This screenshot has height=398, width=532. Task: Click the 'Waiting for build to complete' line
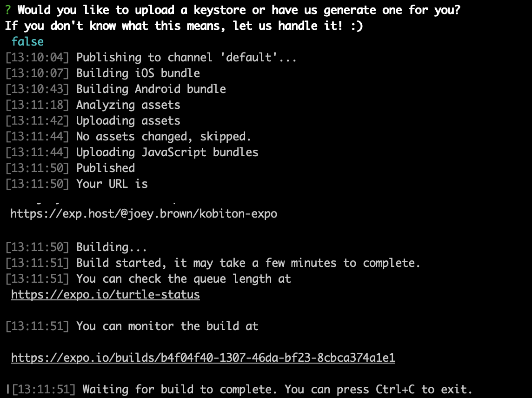[x=277, y=389]
